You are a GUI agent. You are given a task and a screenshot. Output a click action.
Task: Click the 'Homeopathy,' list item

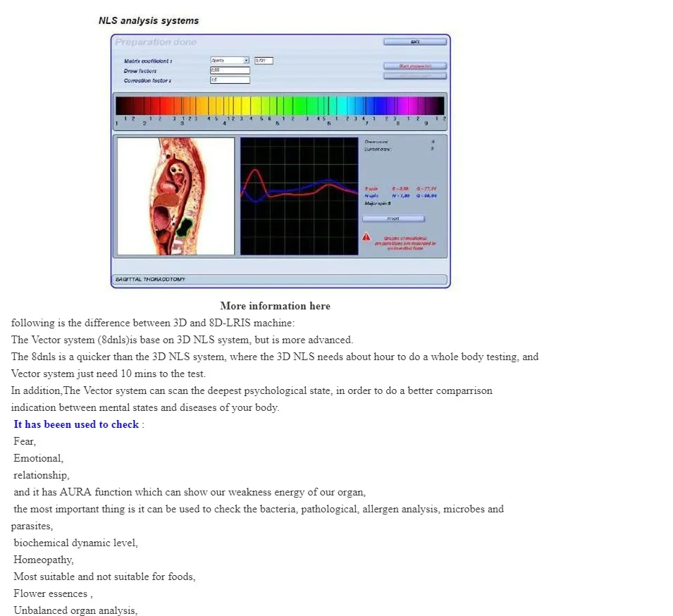click(x=44, y=560)
